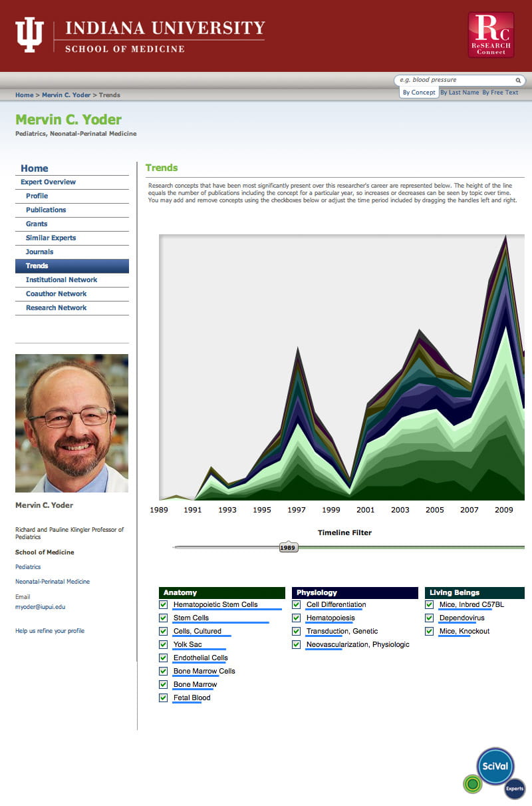Click the green sphere icon near SciVal
The width and height of the screenshot is (532, 806).
pos(472,785)
